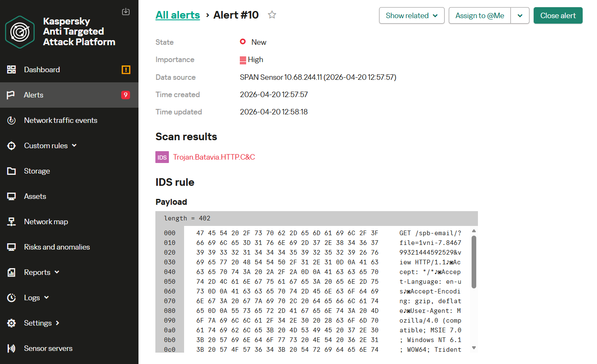Open the Alerts section
The height and width of the screenshot is (364, 597).
[34, 95]
